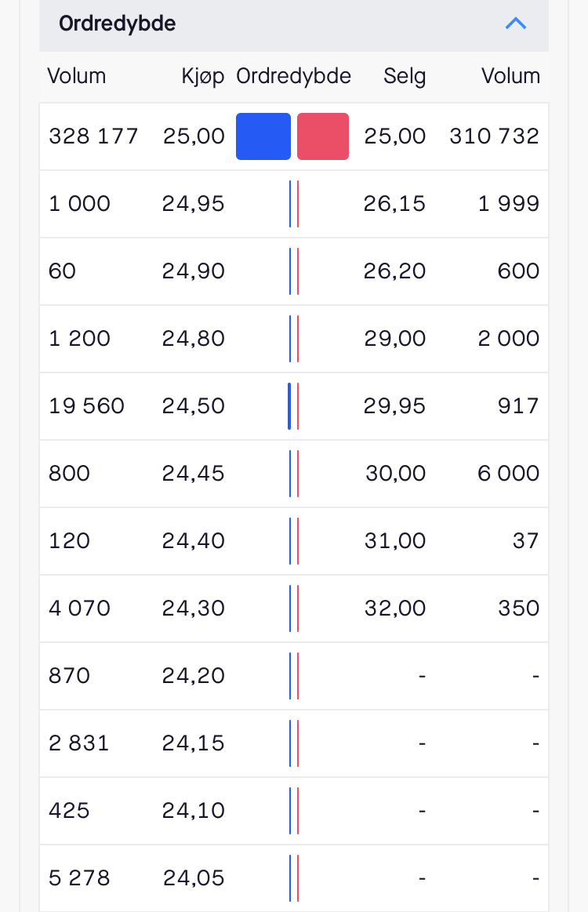
Task: Select buy price 24,30
Action: click(x=193, y=609)
